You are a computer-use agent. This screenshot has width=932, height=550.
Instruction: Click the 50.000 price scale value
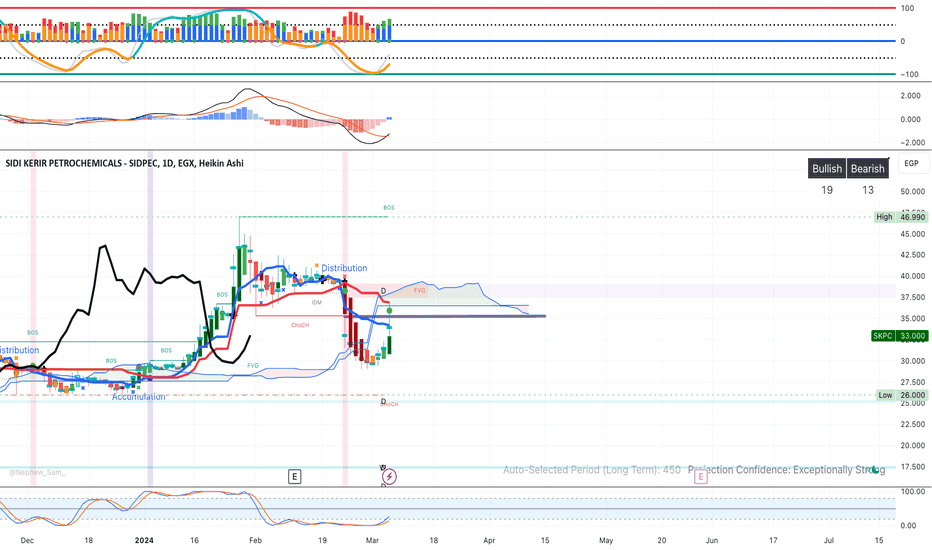913,191
